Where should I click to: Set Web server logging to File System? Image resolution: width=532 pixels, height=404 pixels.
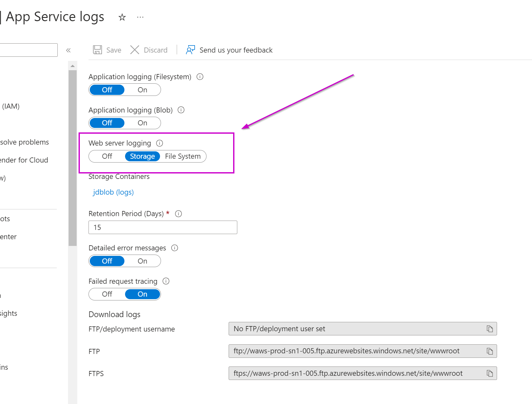[183, 156]
